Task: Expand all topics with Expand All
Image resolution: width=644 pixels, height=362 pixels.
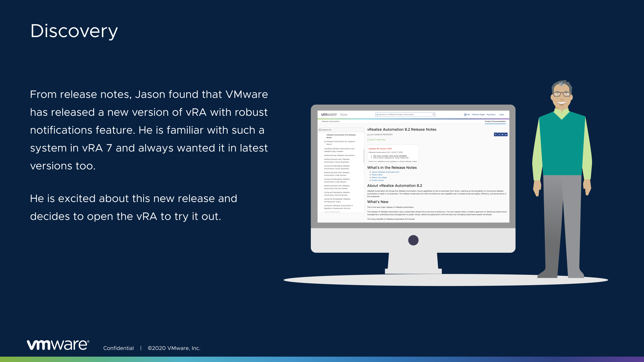Action: point(326,130)
